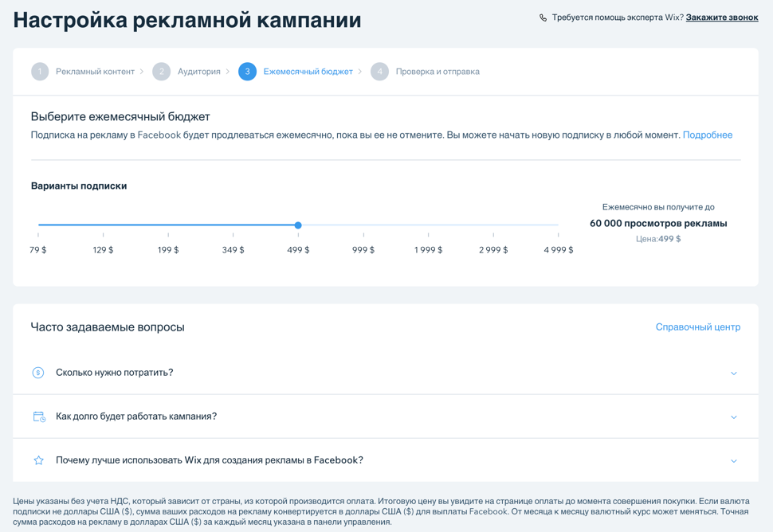Click the calendar clock icon for campaign duration
This screenshot has height=532, width=773.
point(39,417)
